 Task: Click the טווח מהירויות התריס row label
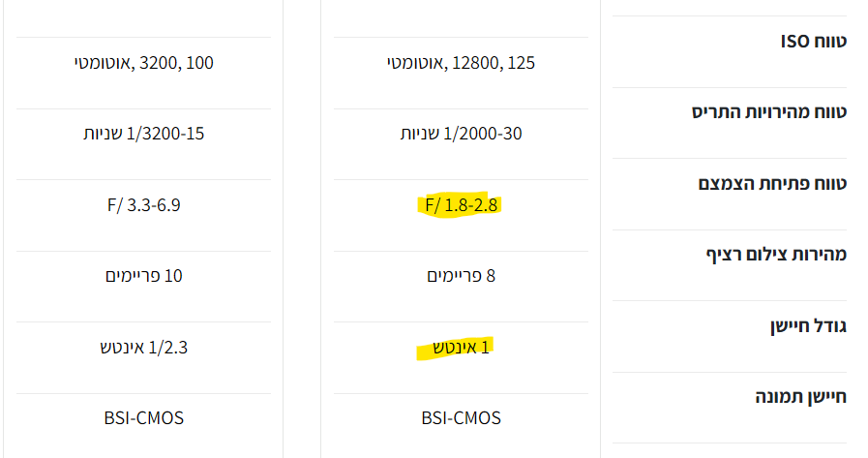coord(768,112)
